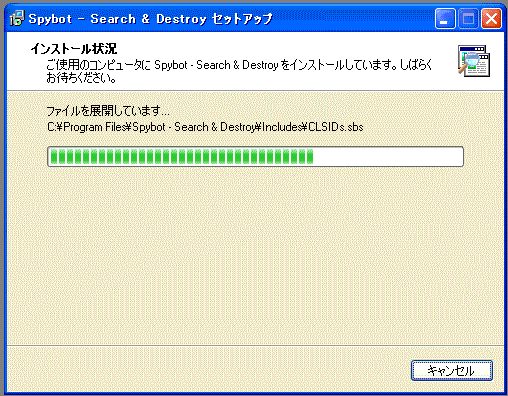The height and width of the screenshot is (396, 508).
Task: Click the キャンセル button
Action: click(452, 370)
